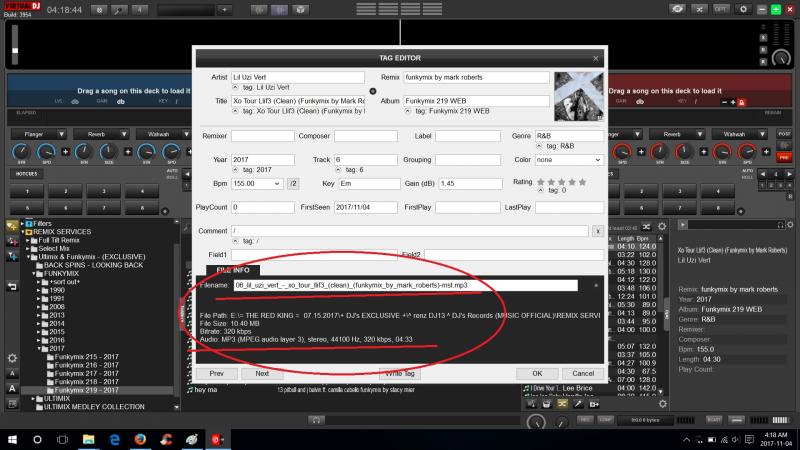Click the Write Tag button
Image resolution: width=800 pixels, height=450 pixels.
click(x=400, y=373)
